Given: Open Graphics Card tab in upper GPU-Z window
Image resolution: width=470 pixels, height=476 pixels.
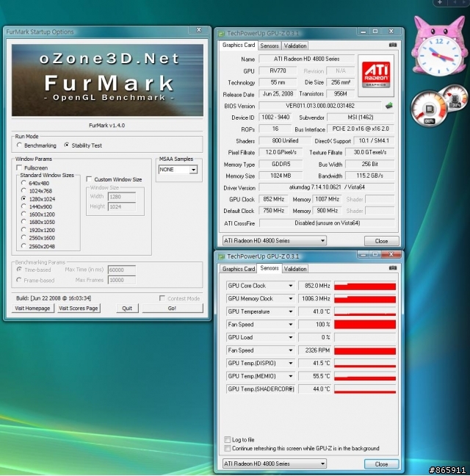Looking at the screenshot, I should click(239, 45).
